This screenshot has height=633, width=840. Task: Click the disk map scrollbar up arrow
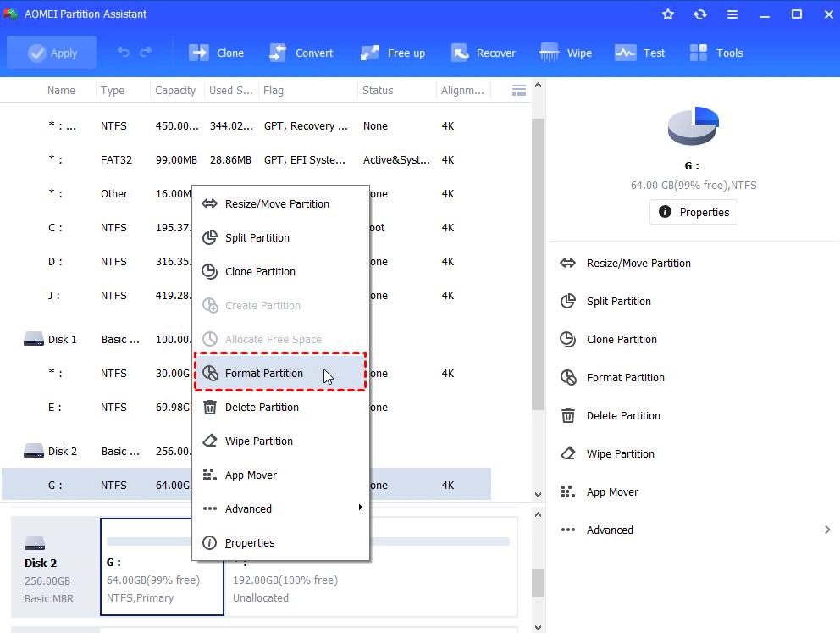click(538, 515)
